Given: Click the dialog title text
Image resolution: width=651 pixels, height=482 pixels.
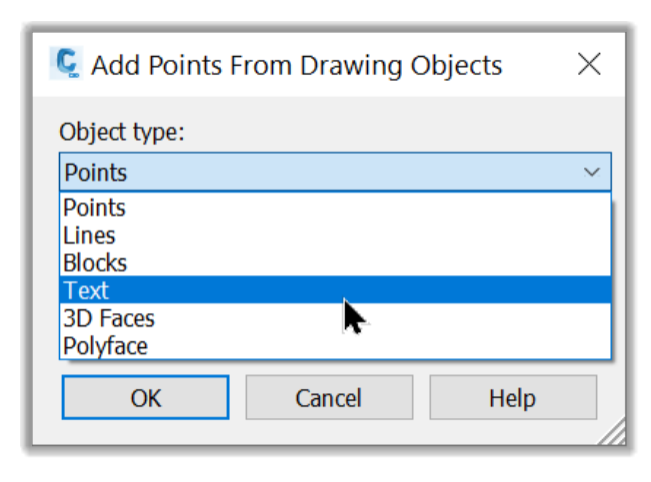Looking at the screenshot, I should (x=296, y=66).
